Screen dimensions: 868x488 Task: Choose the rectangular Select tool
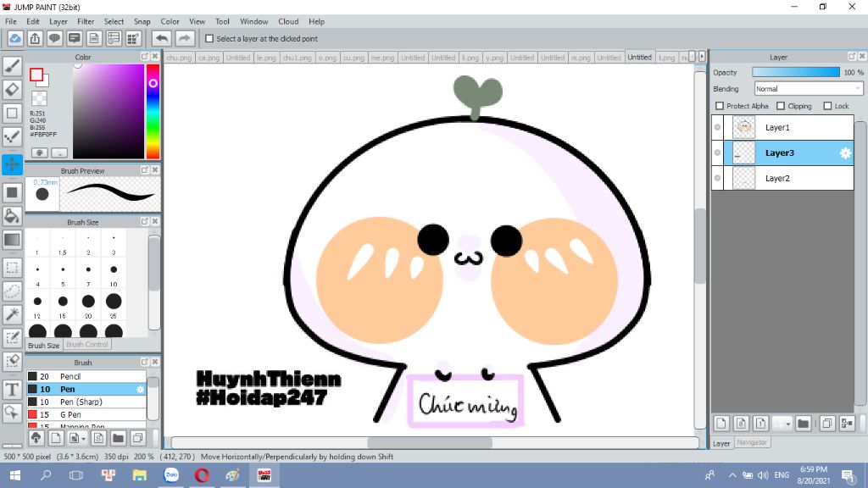[x=12, y=268]
